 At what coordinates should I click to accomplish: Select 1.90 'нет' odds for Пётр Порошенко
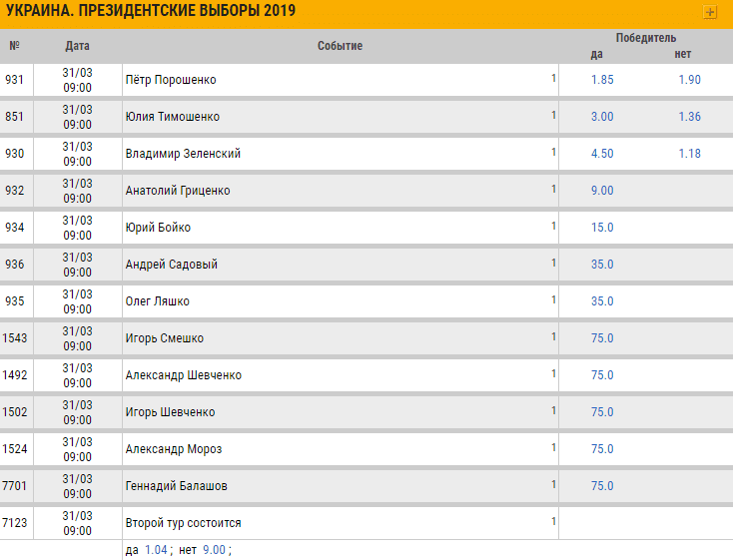689,80
